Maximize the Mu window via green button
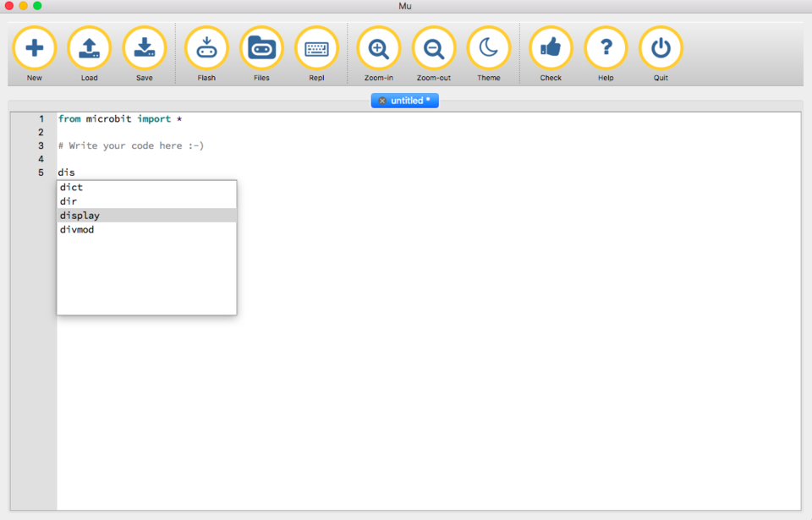812x520 pixels. pos(37,6)
